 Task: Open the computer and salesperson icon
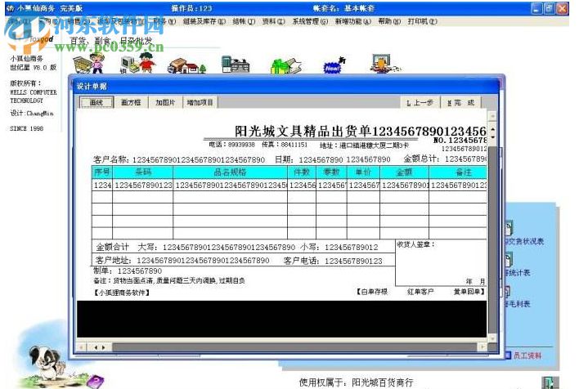pyautogui.click(x=137, y=63)
